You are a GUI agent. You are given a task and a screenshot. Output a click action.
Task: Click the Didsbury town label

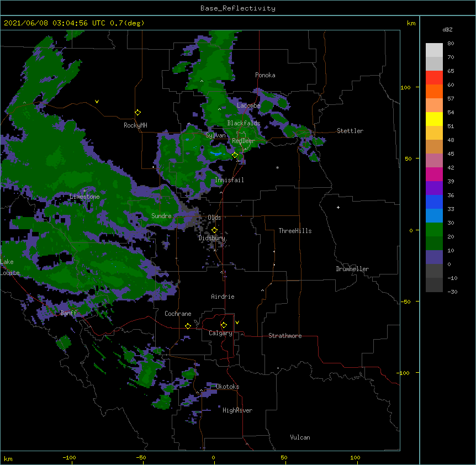(211, 238)
